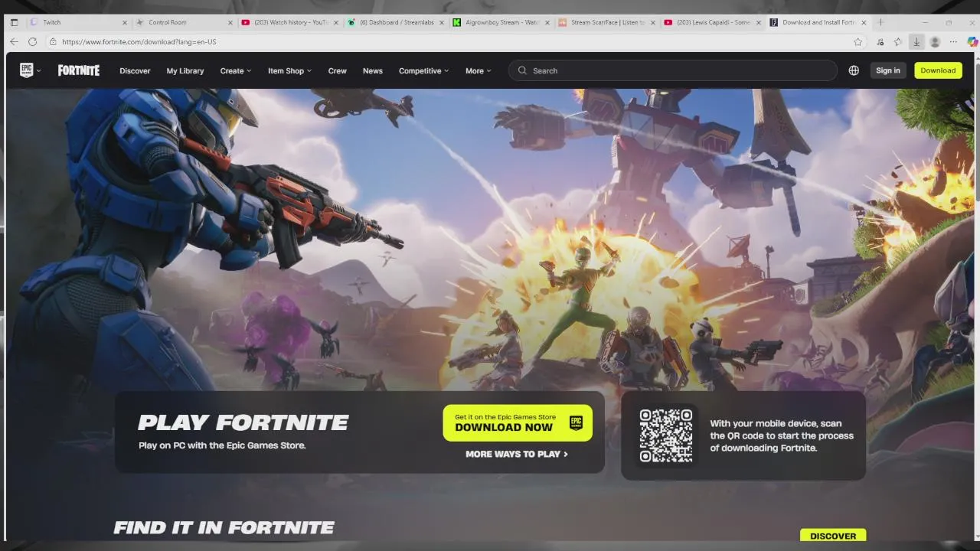The image size is (980, 551).
Task: Open the Copilot sidebar icon
Action: click(x=972, y=42)
